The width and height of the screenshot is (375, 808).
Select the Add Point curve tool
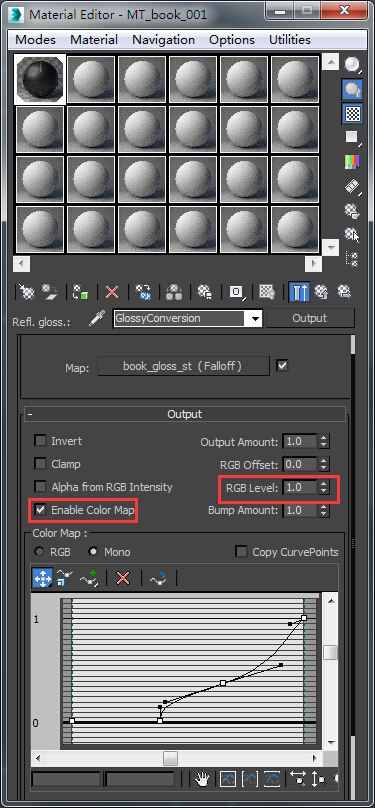(x=89, y=578)
